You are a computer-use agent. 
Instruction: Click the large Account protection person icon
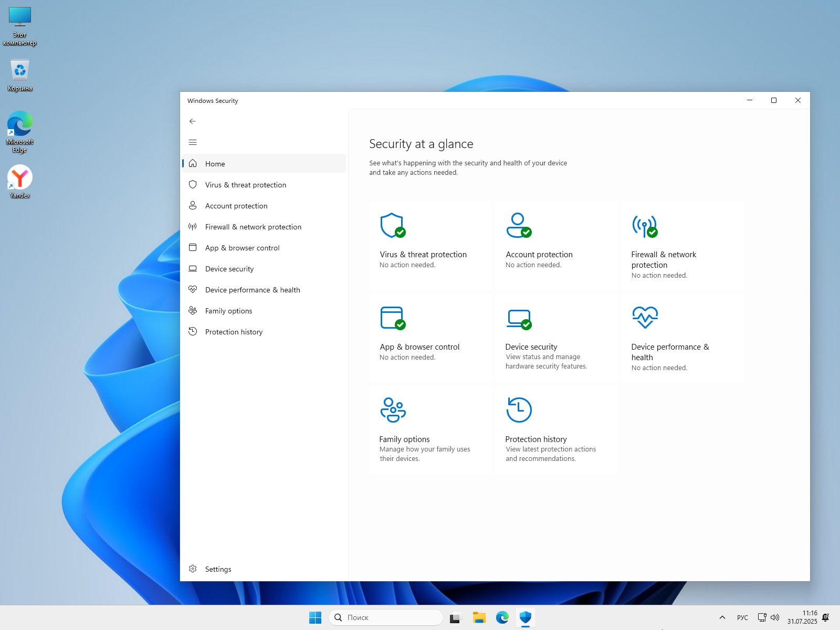click(519, 225)
